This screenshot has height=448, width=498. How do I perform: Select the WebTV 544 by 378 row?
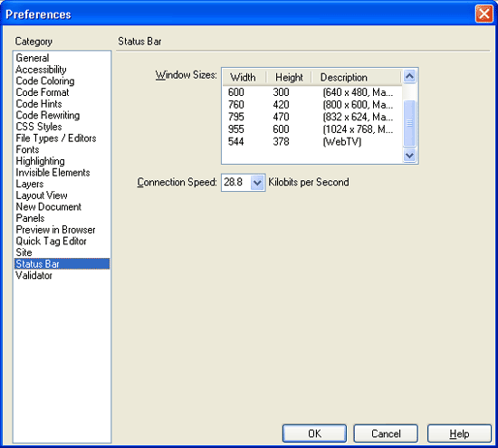[x=312, y=141]
